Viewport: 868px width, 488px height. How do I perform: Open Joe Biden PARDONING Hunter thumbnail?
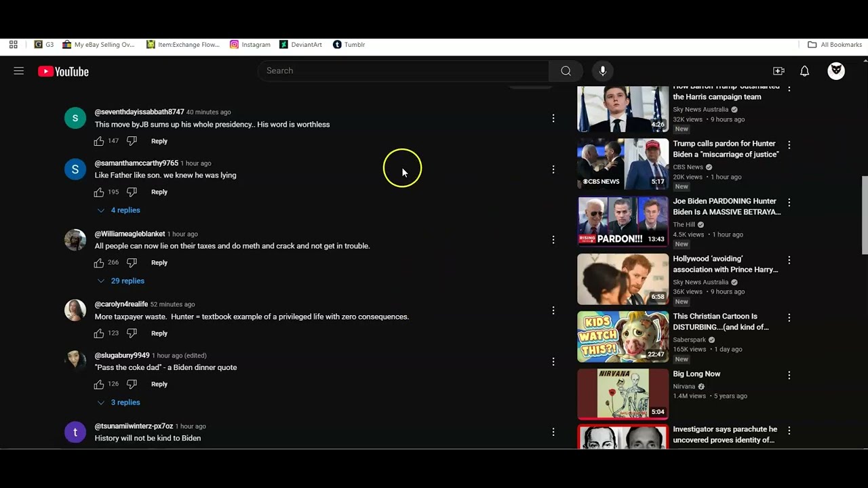[x=623, y=222]
